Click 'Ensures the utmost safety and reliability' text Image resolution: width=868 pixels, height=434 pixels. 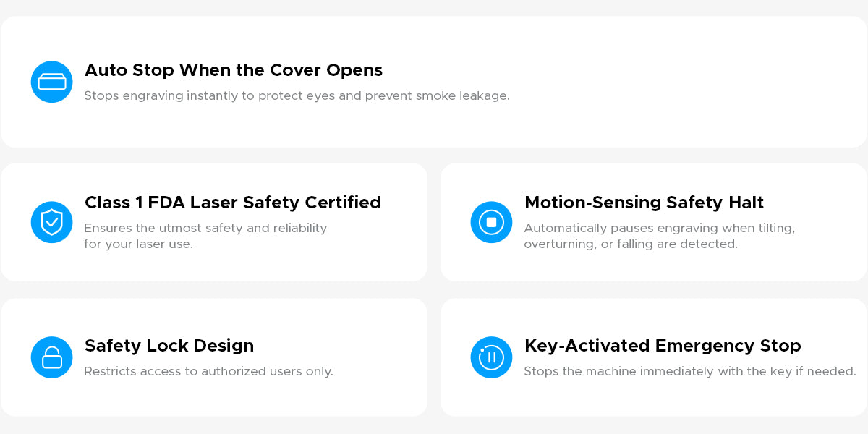click(205, 228)
